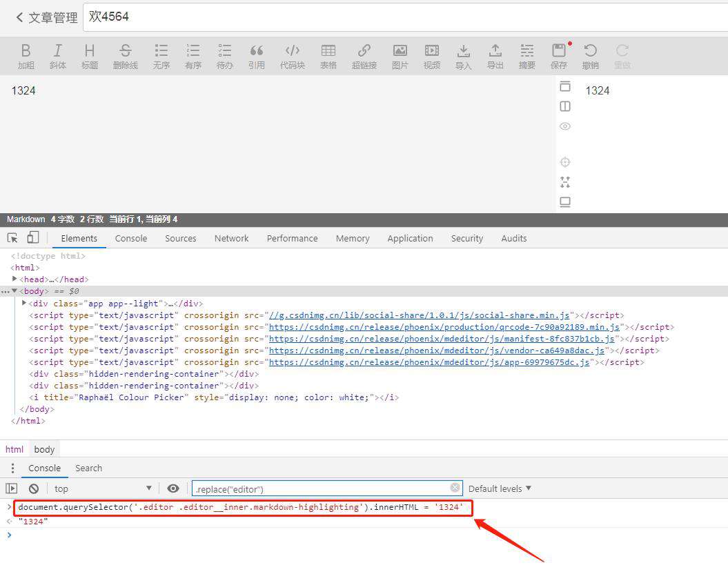Open the Audits tab
The image size is (728, 583).
click(x=514, y=238)
